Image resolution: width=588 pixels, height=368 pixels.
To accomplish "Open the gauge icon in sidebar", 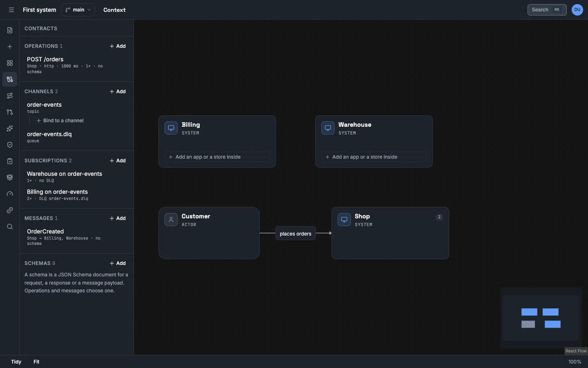I will pos(10,194).
